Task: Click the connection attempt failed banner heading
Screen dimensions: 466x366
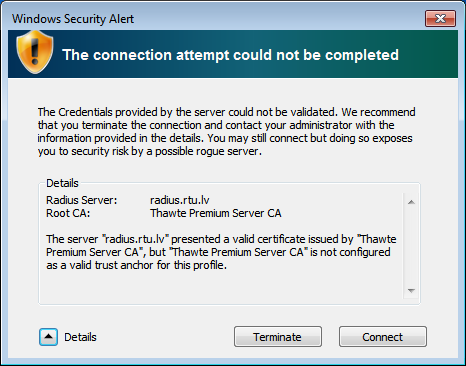Action: tap(230, 55)
